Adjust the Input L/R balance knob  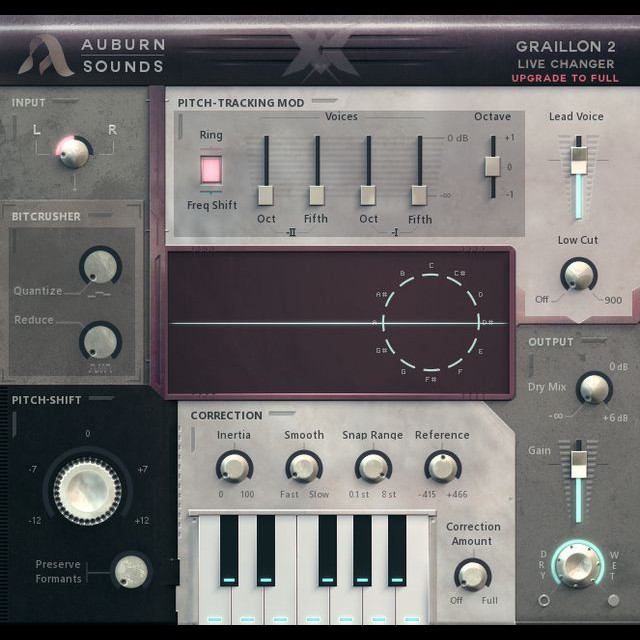(73, 152)
